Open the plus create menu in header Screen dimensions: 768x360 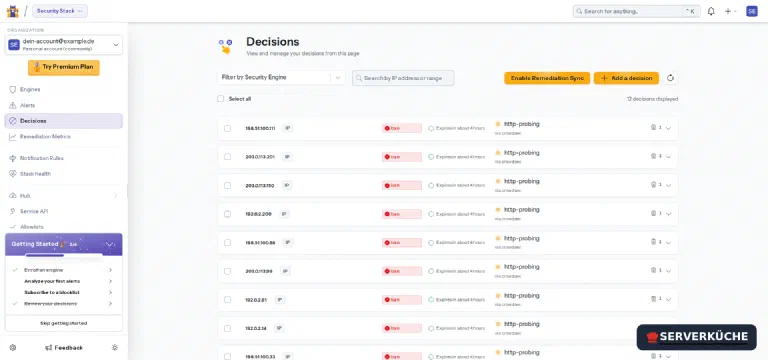click(x=730, y=11)
